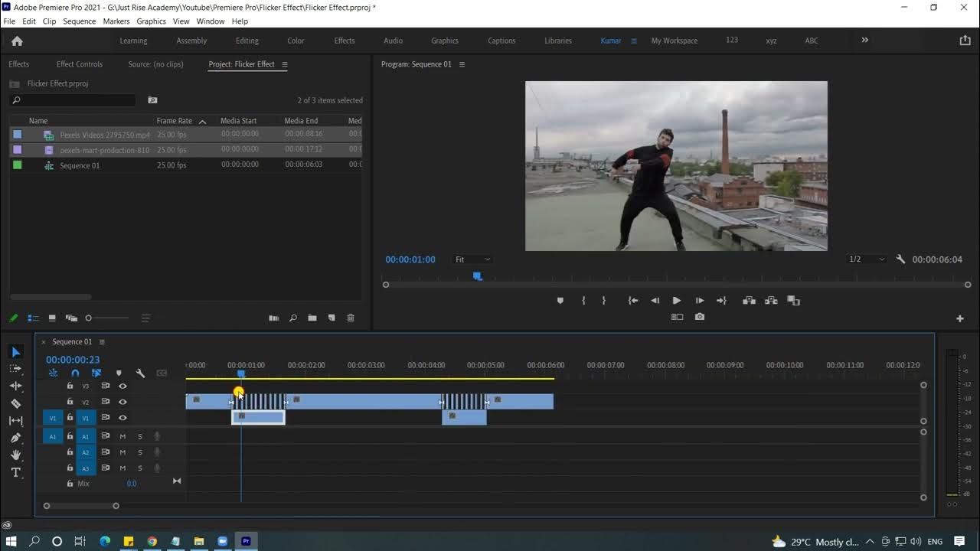Hide track V2 output eye
Screen dimensions: 980x551
coord(122,402)
